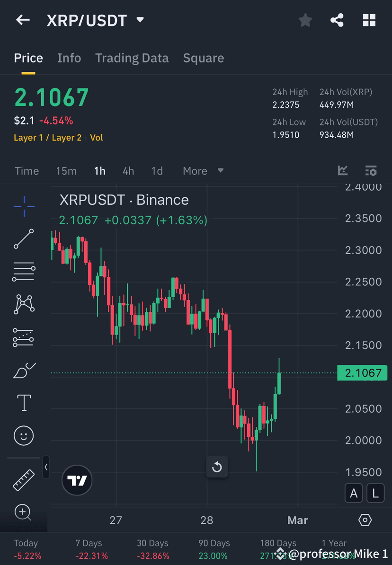
Task: Open the emoji sticker tool
Action: (x=24, y=435)
